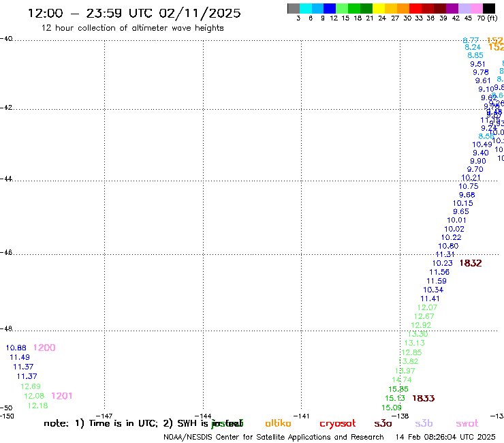Click the 'altika' satellite legend label

[278, 423]
